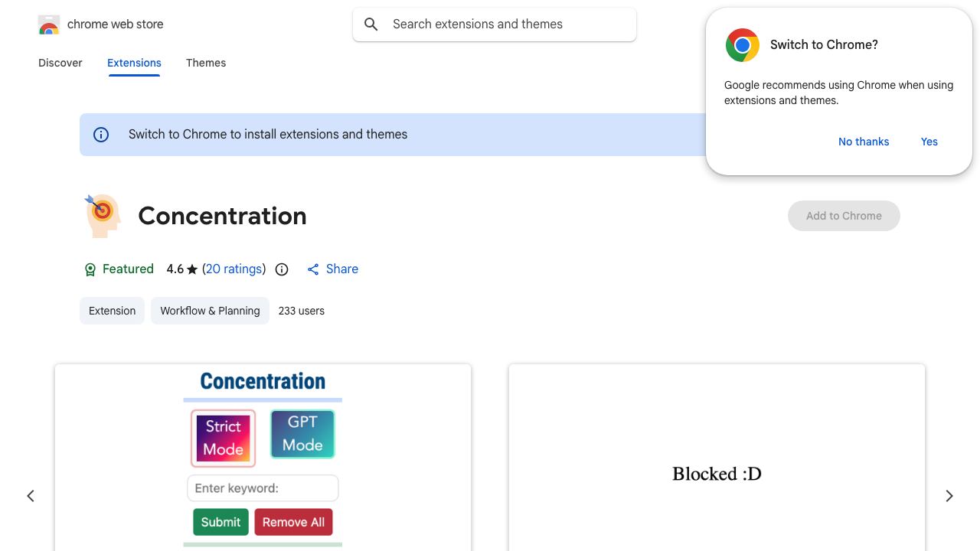The width and height of the screenshot is (980, 551).
Task: Click the Share link text
Action: pyautogui.click(x=342, y=269)
